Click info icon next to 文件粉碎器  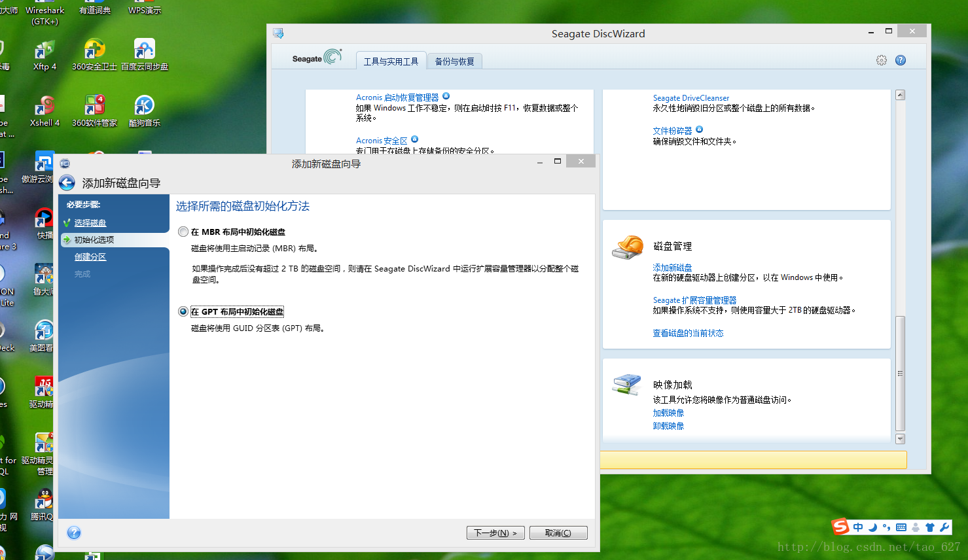[x=699, y=130]
